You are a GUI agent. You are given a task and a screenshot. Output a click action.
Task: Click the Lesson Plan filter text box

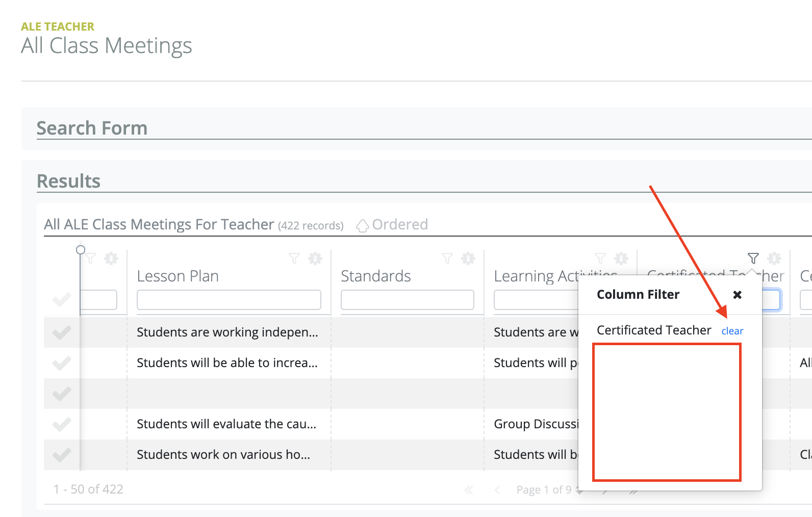click(229, 300)
